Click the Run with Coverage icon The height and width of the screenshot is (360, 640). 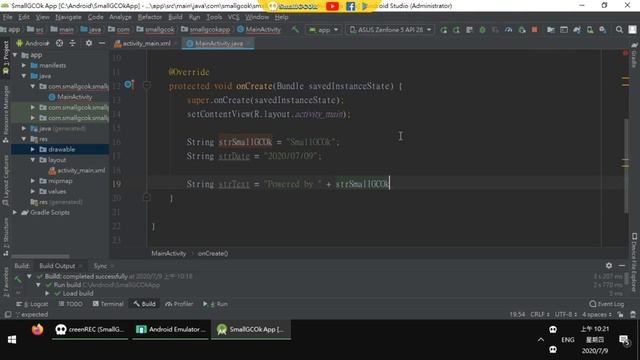(496, 30)
